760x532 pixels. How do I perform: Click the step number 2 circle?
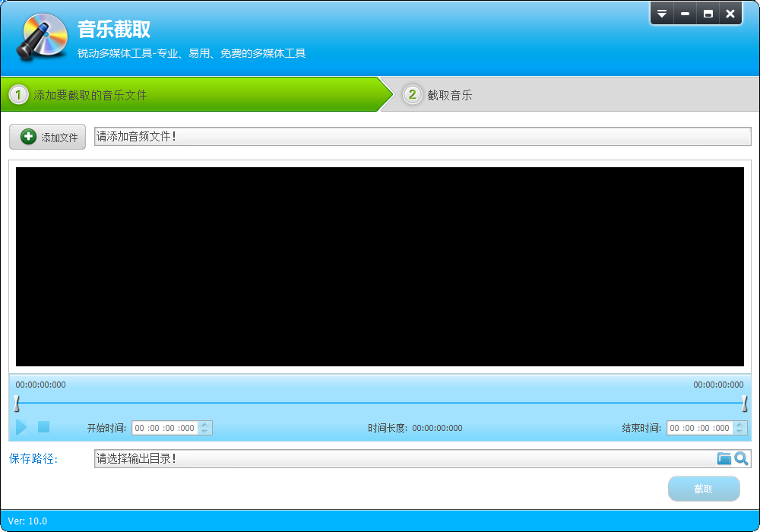[413, 94]
